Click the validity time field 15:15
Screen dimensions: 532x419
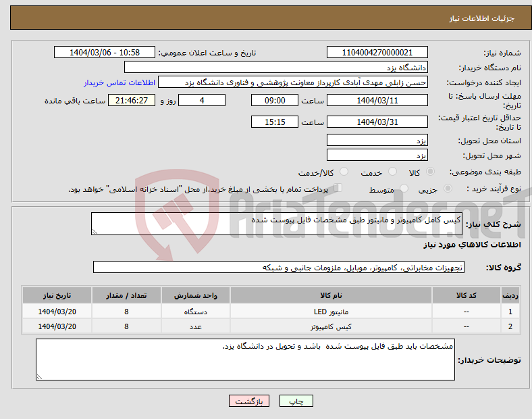[x=275, y=122]
